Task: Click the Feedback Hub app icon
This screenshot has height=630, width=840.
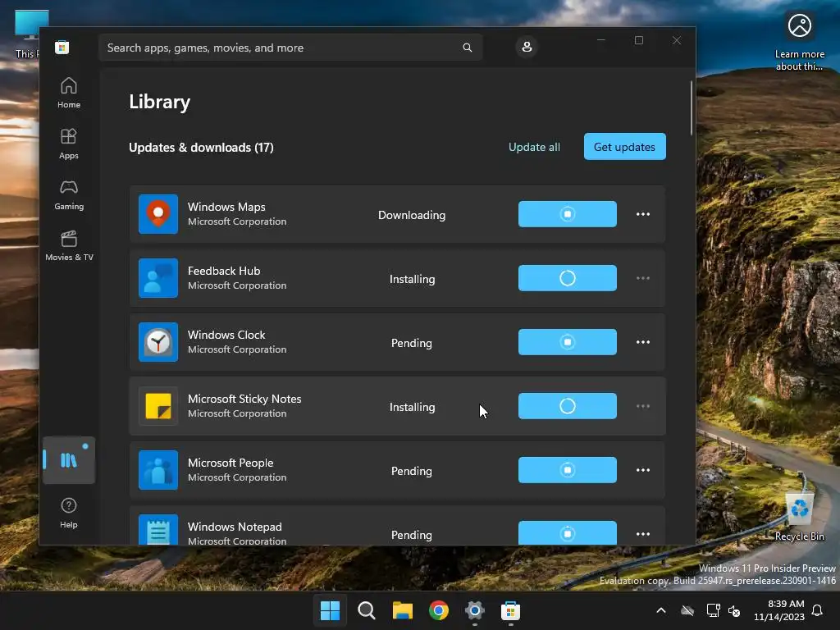Action: click(158, 278)
